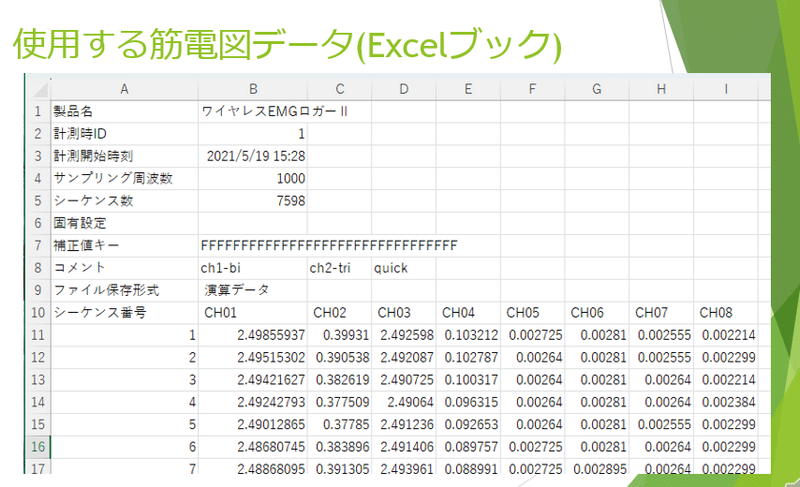This screenshot has width=800, height=487.
Task: Click cell 演算データ
Action: pyautogui.click(x=253, y=290)
